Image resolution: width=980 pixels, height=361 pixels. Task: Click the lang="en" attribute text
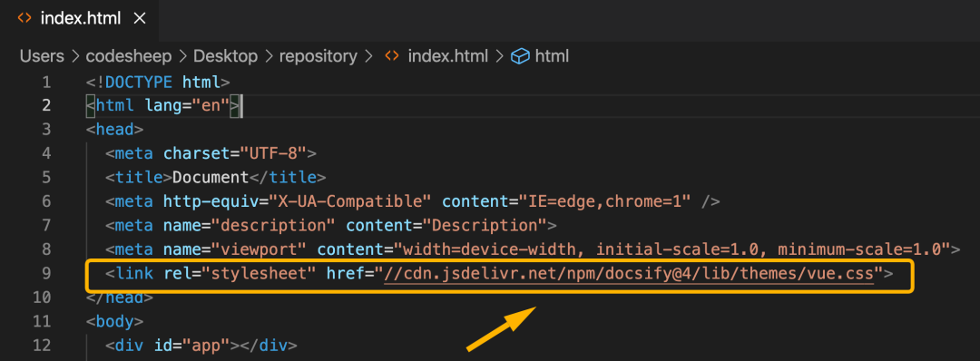click(187, 105)
